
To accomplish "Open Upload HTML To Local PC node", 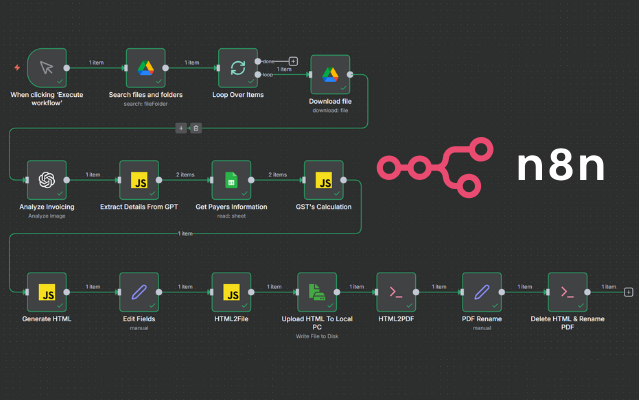I will (317, 291).
